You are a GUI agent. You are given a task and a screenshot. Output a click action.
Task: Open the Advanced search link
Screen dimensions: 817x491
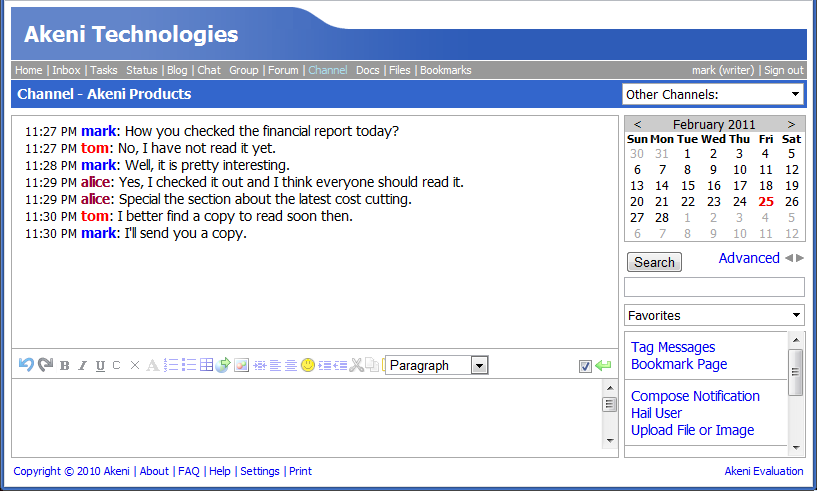click(749, 258)
